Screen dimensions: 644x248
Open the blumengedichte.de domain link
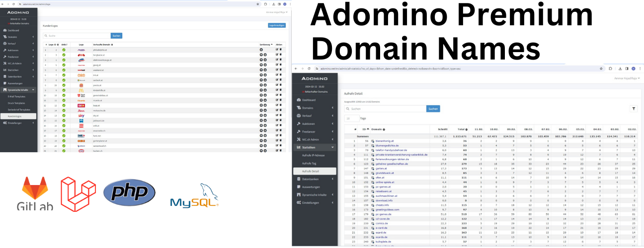pyautogui.click(x=388, y=145)
